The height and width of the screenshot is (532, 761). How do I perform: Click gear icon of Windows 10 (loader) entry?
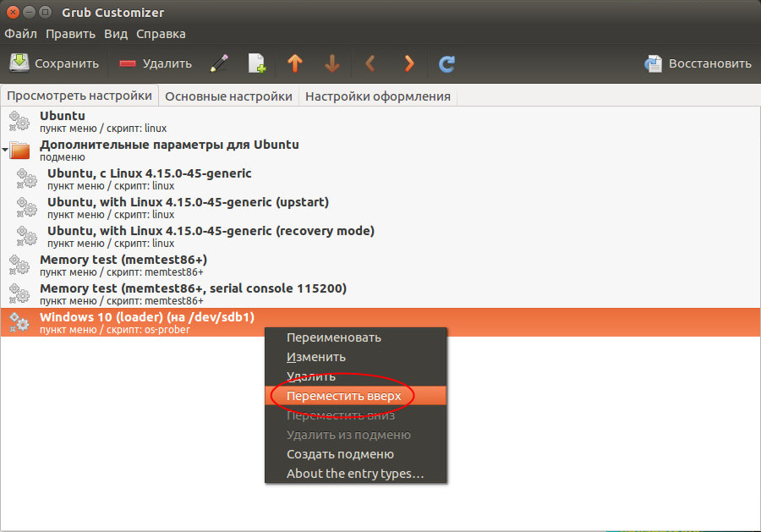pos(19,322)
